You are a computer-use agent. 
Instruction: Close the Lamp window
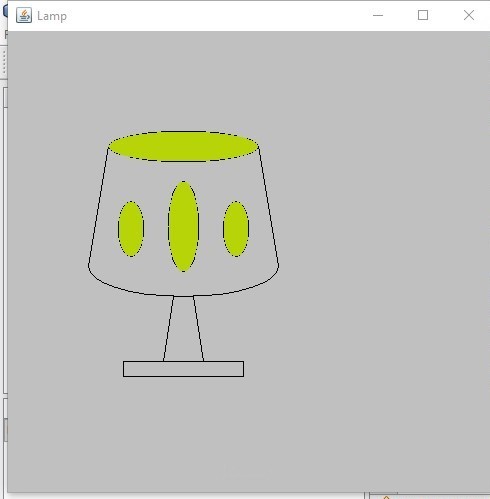pos(469,15)
